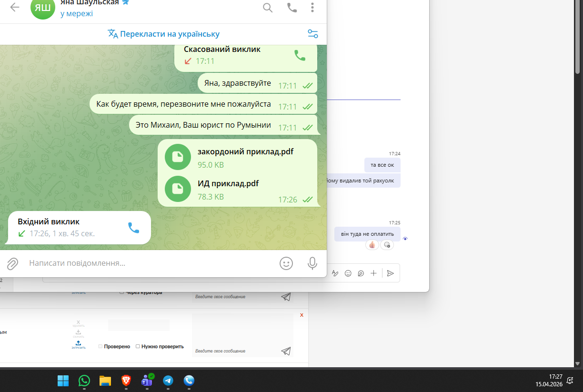Send message with lower paper plane icon

[x=286, y=351]
